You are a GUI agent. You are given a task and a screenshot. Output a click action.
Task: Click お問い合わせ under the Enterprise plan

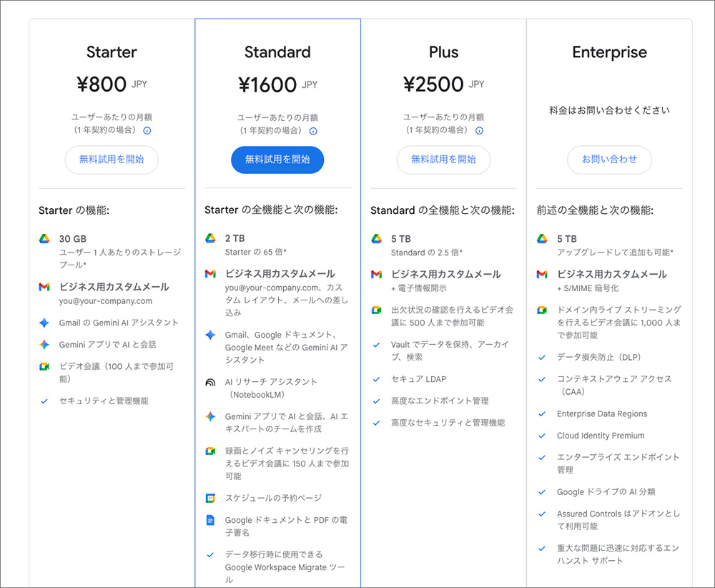(609, 160)
